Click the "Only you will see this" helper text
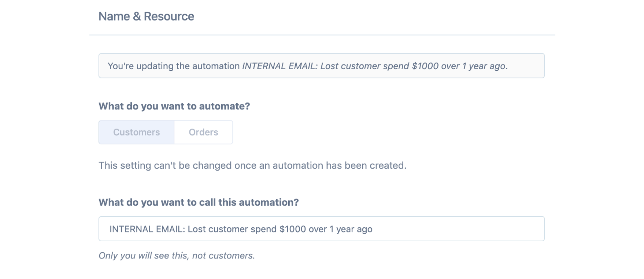644x279 pixels. click(x=177, y=256)
